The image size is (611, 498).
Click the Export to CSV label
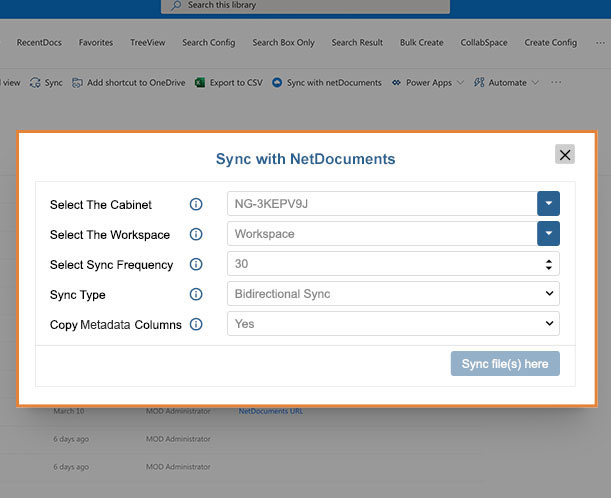pos(236,83)
